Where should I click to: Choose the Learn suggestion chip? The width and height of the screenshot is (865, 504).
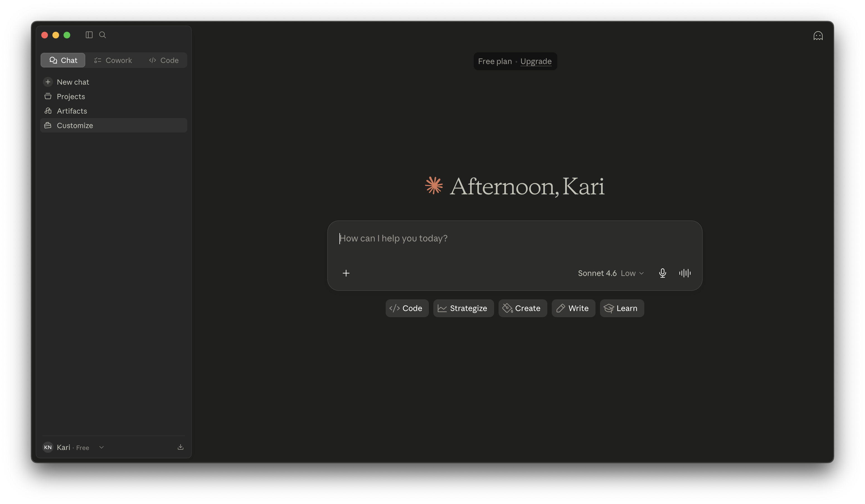[622, 308]
